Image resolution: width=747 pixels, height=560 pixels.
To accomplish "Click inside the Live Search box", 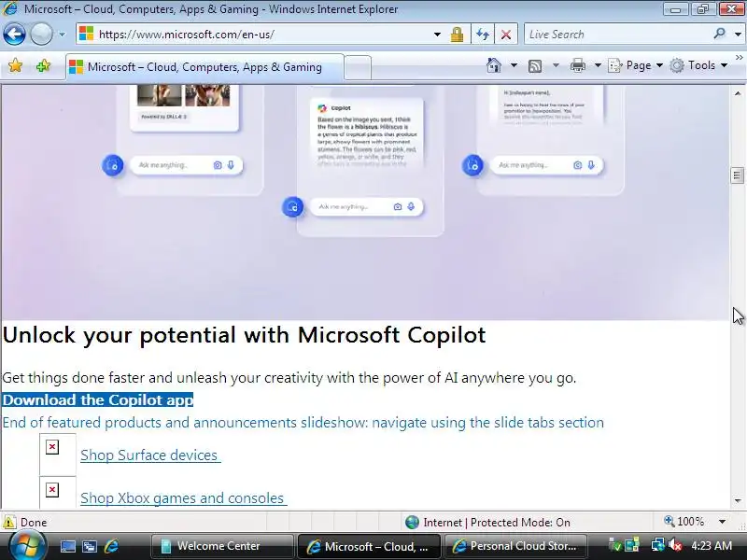I will [619, 35].
